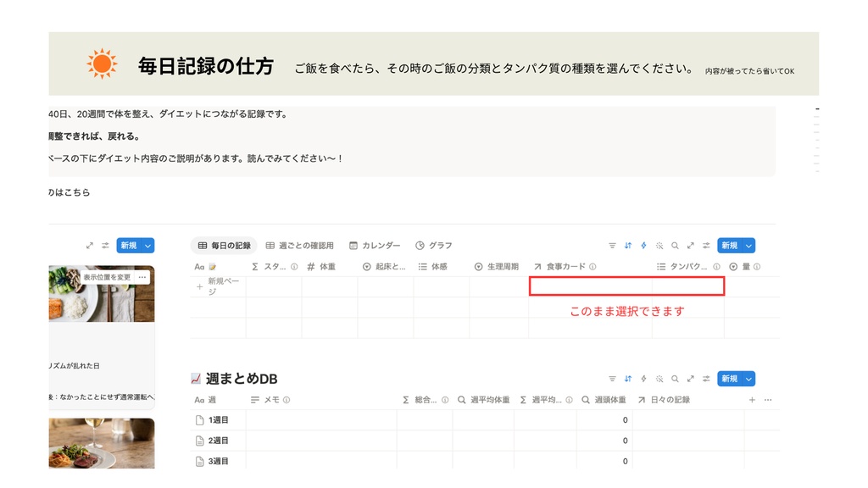Switch to the 週ごとの確認用 view tab

pos(299,246)
